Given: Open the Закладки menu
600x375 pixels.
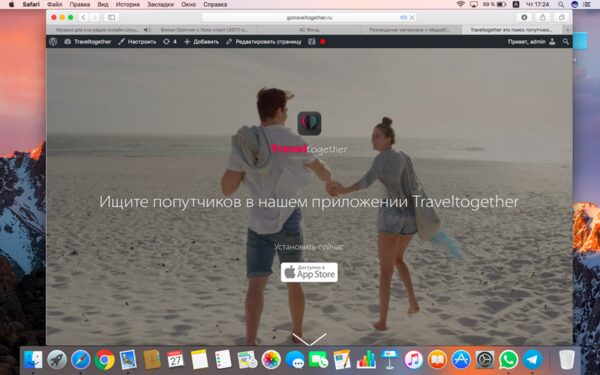Looking at the screenshot, I should (160, 5).
